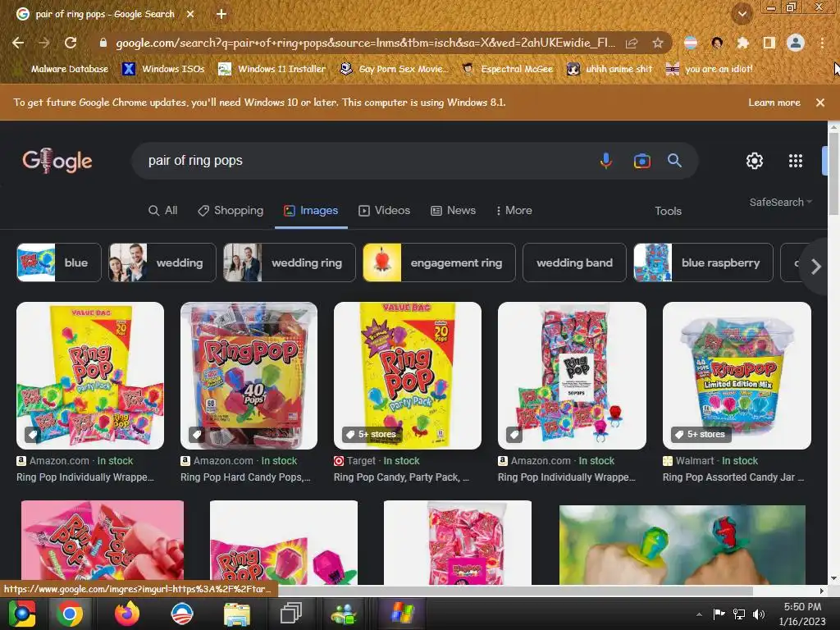Open the Amazon 50 pops bag image

point(572,376)
